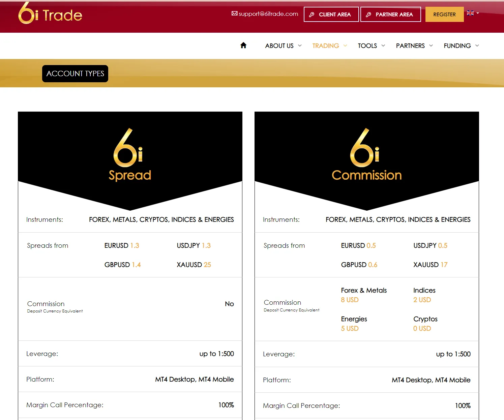
Task: Click XAUUSD 25 in Spread account
Action: [194, 265]
